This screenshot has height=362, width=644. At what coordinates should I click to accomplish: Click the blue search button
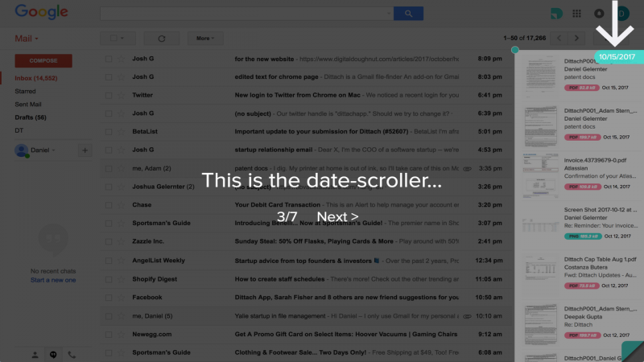coord(408,14)
